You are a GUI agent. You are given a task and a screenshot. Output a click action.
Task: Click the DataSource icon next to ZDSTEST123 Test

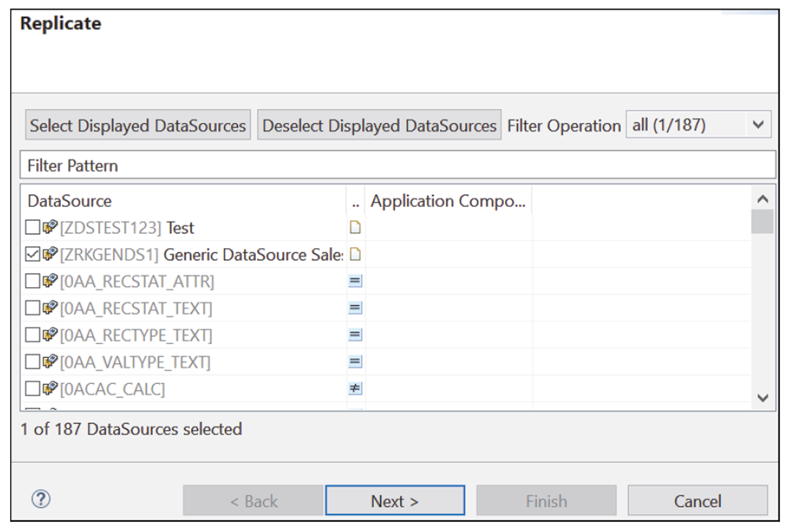[49, 227]
